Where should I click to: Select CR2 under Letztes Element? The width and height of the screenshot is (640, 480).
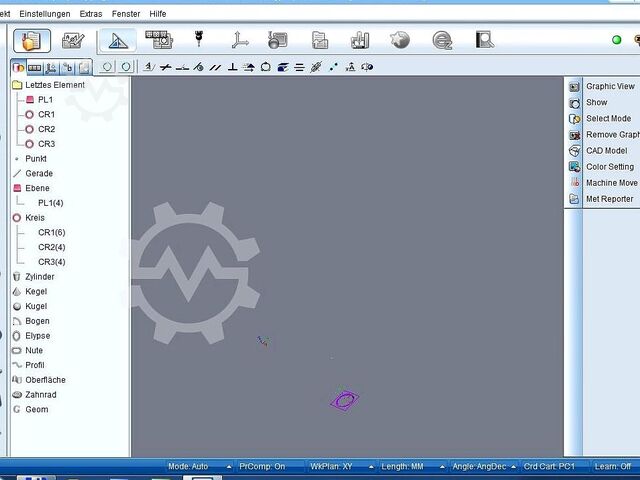[47, 129]
